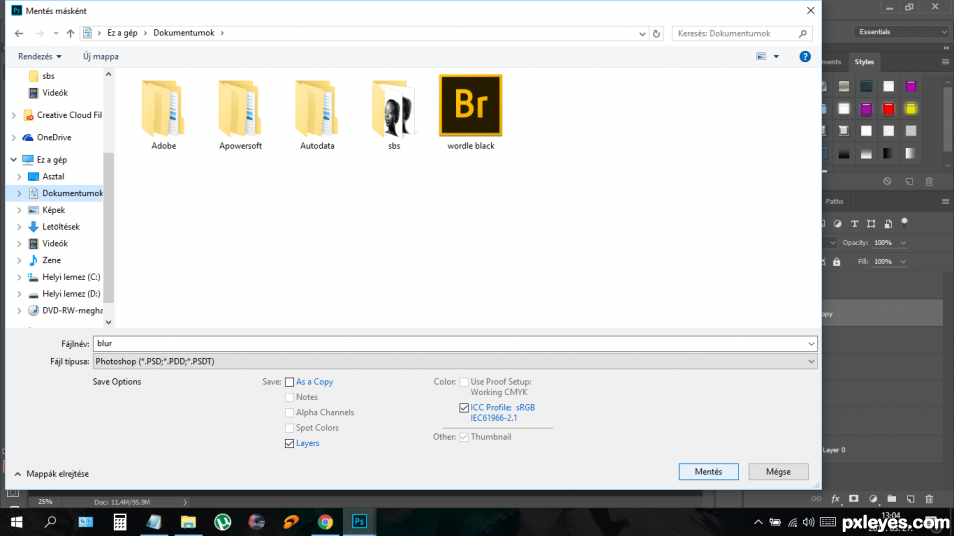This screenshot has height=536, width=954.
Task: Open the Styles panel menu icon
Action: tap(945, 62)
